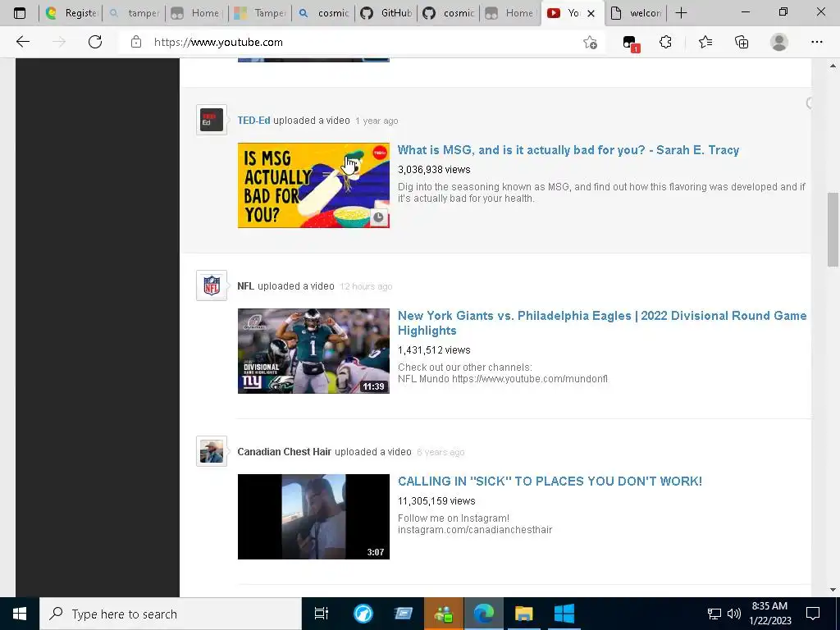This screenshot has width=840, height=630.
Task: Open a new browser tab
Action: click(x=681, y=13)
